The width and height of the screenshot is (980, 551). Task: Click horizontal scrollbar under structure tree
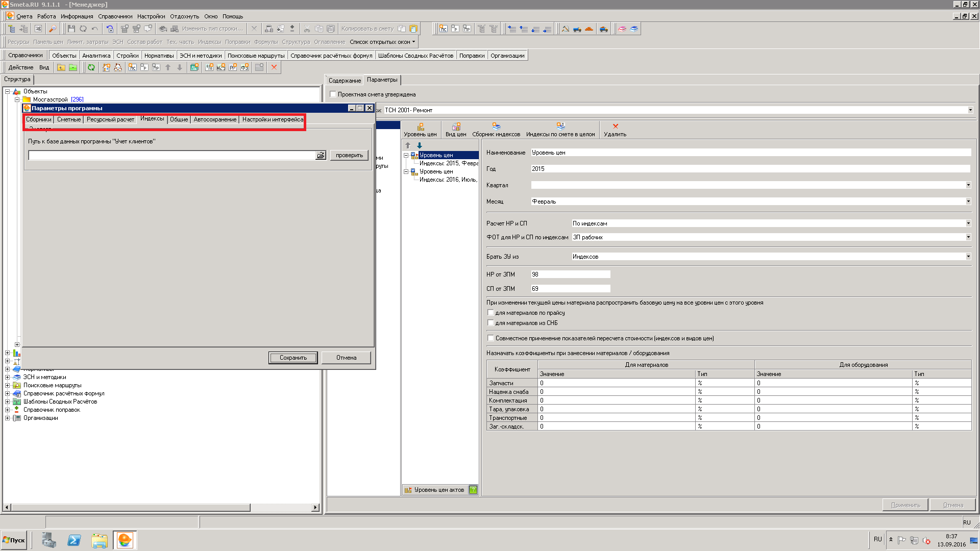click(131, 508)
